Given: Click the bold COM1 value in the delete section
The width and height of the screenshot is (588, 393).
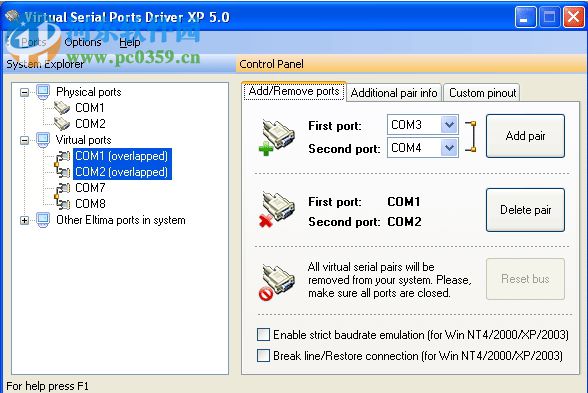Looking at the screenshot, I should point(404,202).
